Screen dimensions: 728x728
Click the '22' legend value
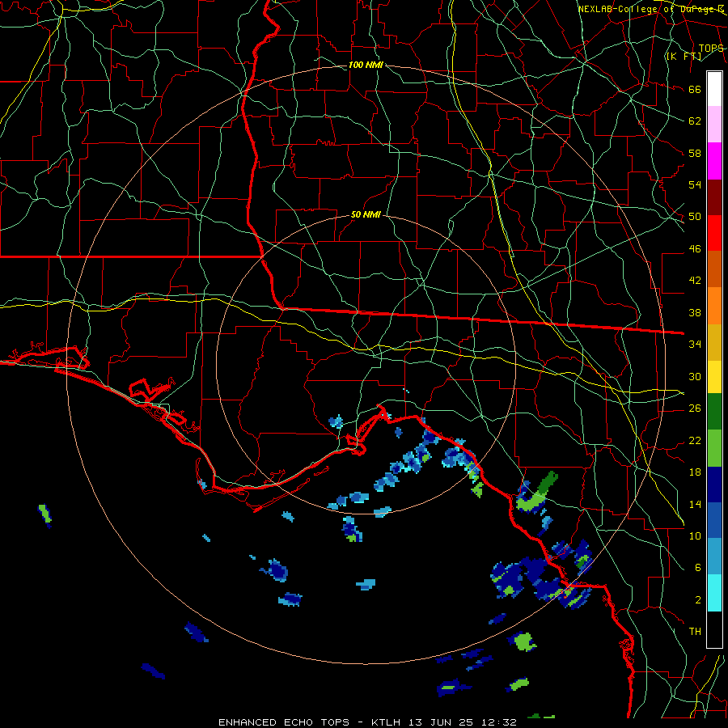[x=695, y=440]
